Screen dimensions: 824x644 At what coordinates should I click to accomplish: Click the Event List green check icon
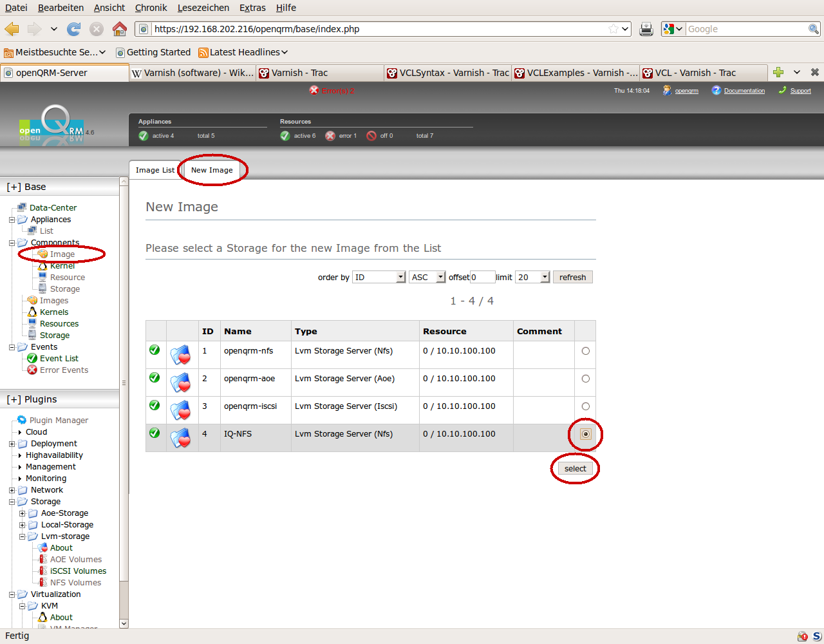point(32,358)
